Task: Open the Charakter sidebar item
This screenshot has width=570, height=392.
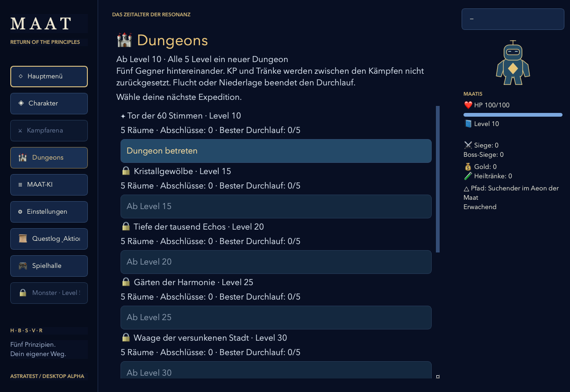Action: [x=49, y=104]
